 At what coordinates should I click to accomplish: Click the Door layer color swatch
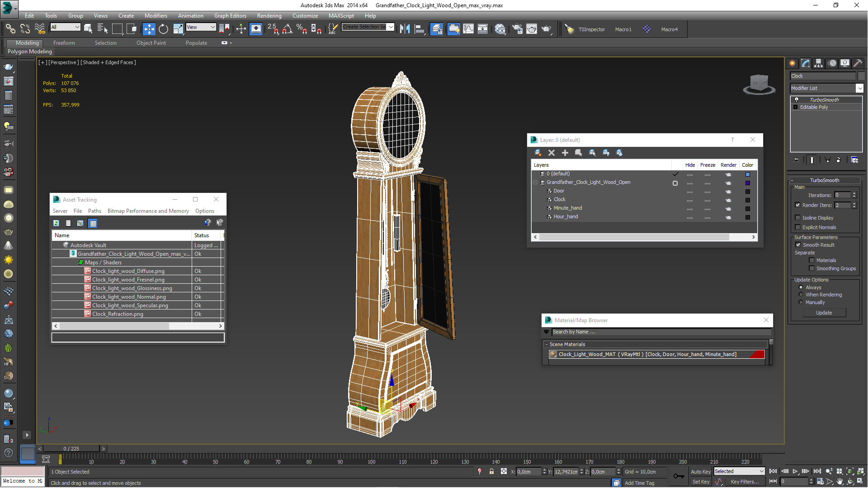(747, 192)
